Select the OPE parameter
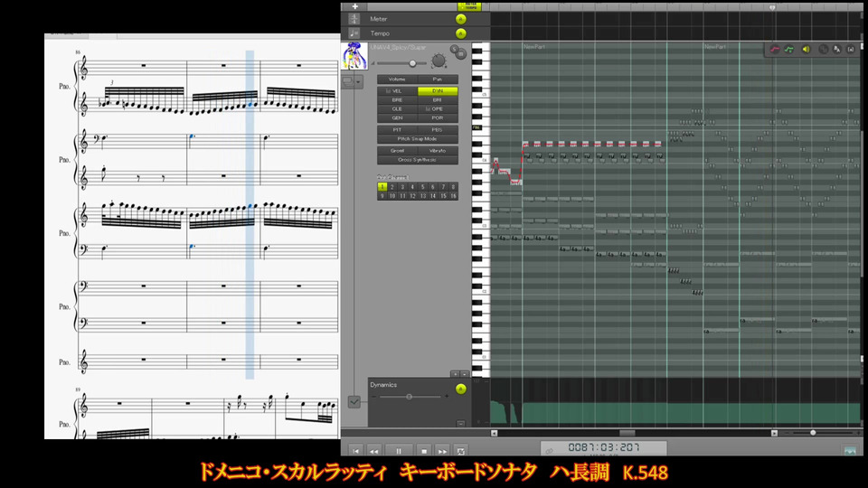Screen dimensions: 868x488 coord(438,109)
